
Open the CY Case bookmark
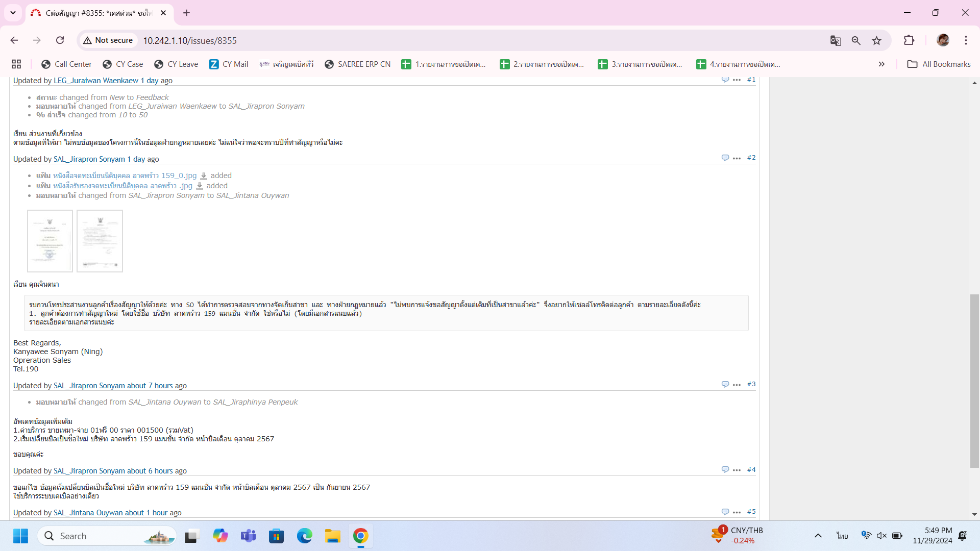122,64
